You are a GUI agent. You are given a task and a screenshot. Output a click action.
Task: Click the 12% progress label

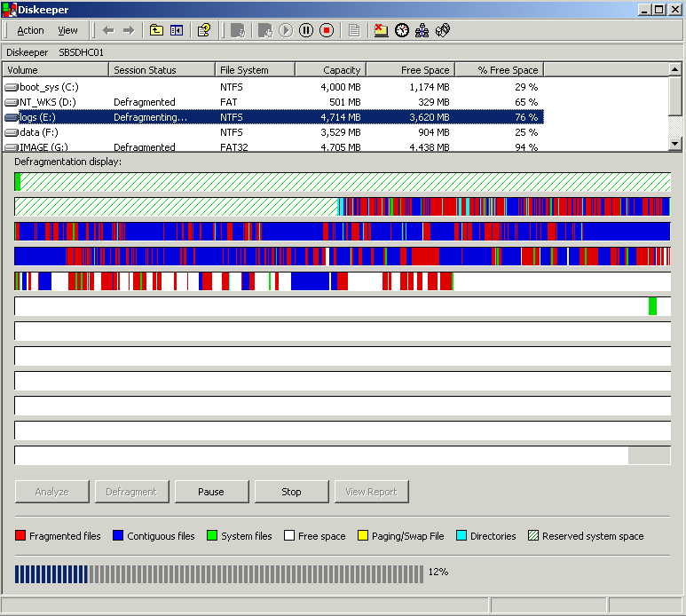coord(438,572)
